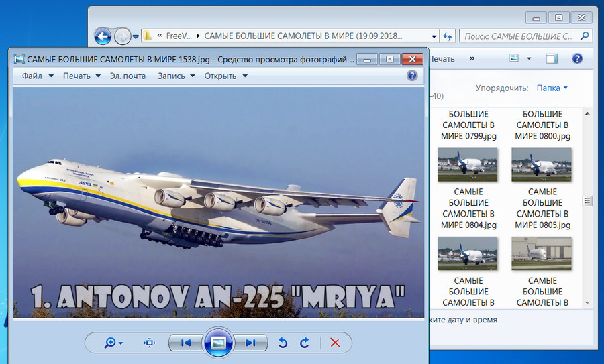Click file name МИРЕ 0799.jpg
This screenshot has height=364, width=604.
[468, 125]
